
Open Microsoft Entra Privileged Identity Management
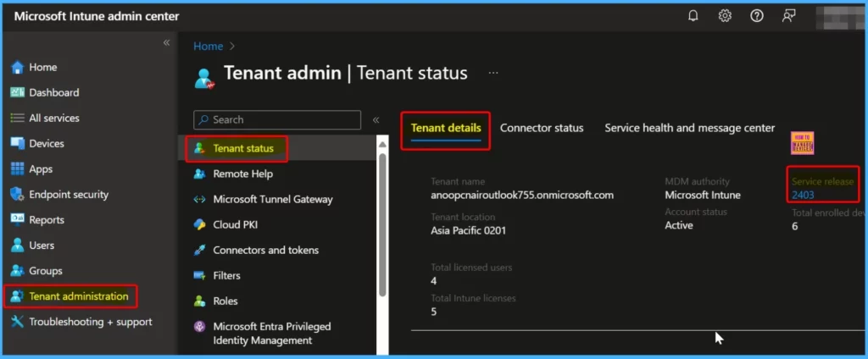[272, 334]
